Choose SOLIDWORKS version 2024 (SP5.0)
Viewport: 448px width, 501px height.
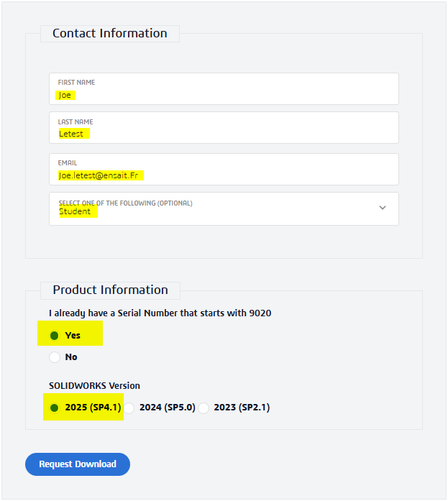click(x=129, y=408)
